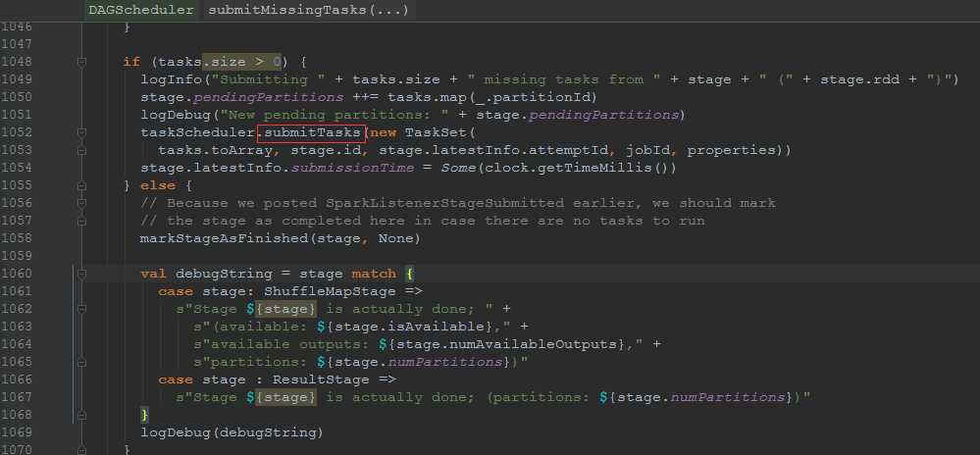Click fold end marker on line 1053

pos(81,150)
